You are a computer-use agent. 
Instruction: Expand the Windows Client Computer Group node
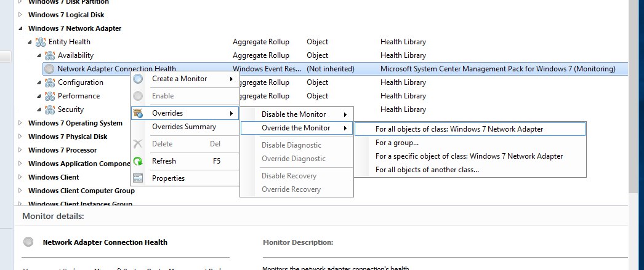coord(20,191)
